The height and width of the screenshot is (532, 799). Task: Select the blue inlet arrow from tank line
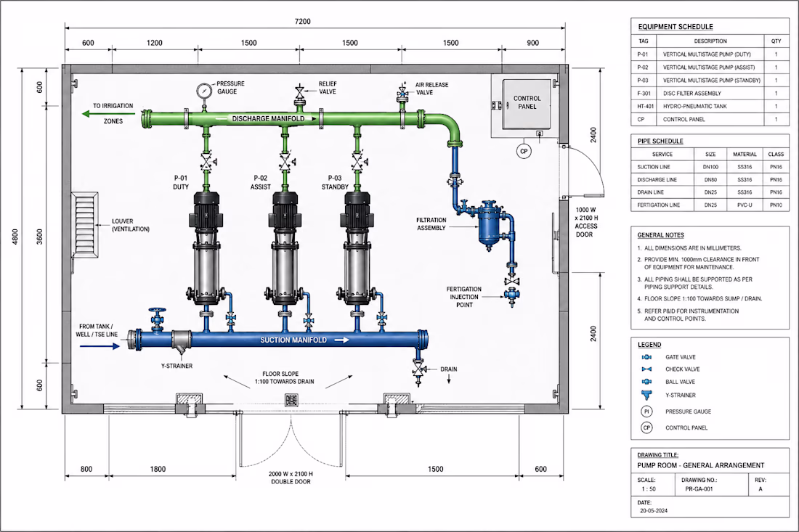point(100,346)
